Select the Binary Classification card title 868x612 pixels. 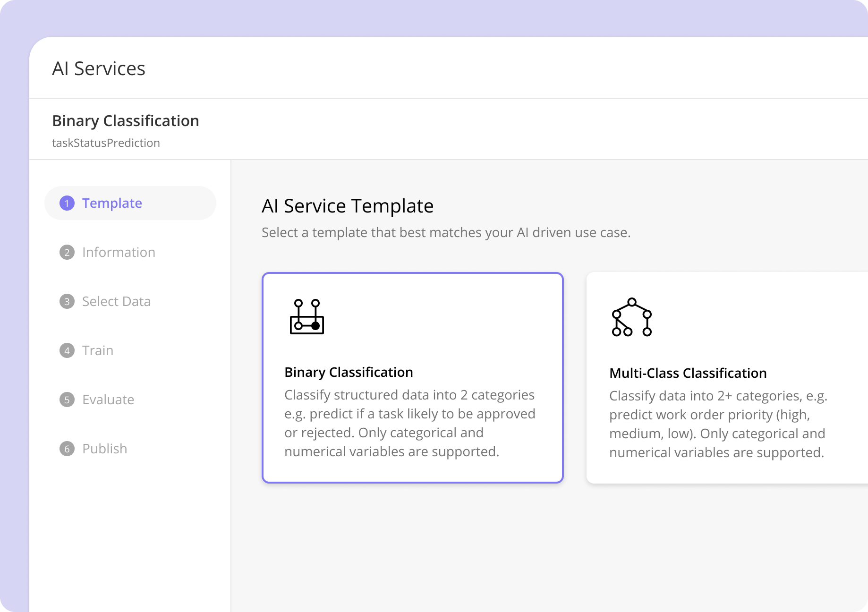[x=349, y=372]
